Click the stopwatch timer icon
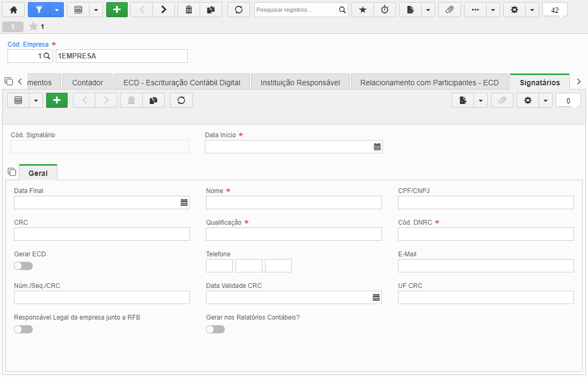The width and height of the screenshot is (588, 377). click(385, 10)
